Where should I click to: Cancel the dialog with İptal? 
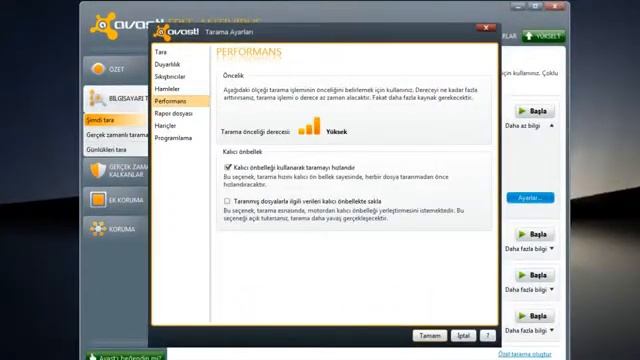click(x=463, y=336)
